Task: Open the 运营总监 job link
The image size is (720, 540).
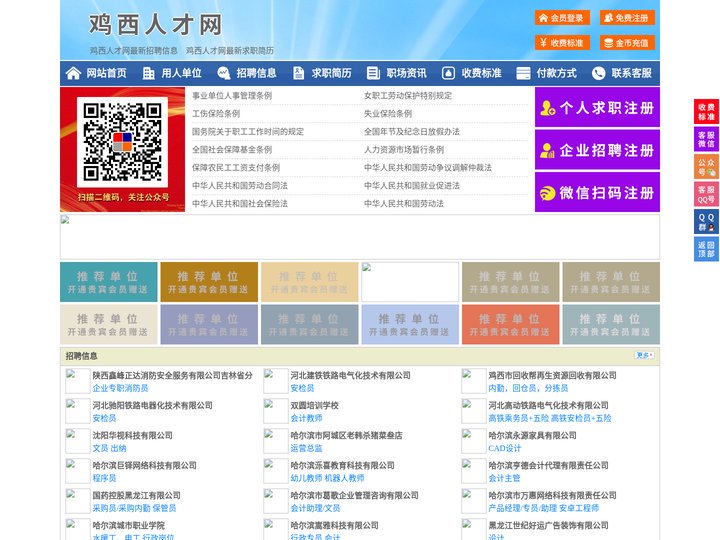Action: pos(306,448)
